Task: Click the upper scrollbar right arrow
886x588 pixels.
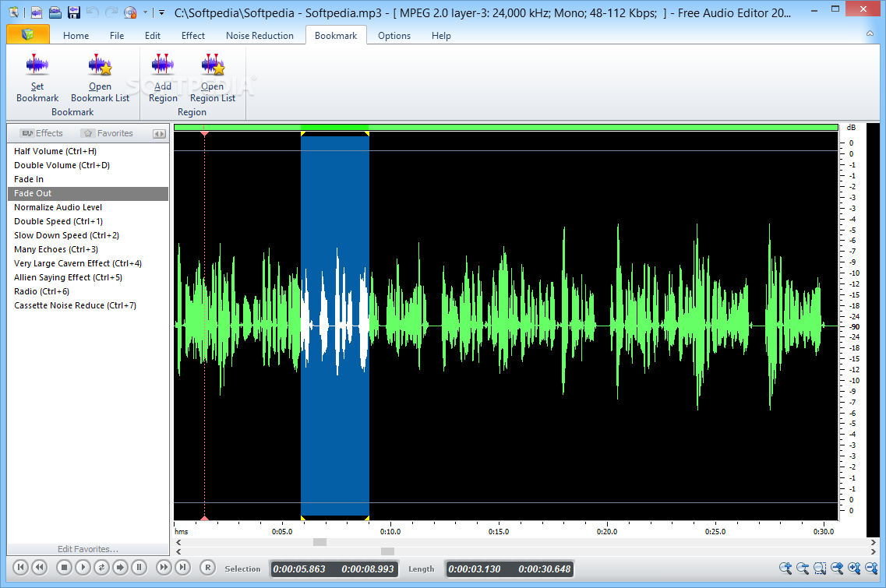Action: coord(873,542)
